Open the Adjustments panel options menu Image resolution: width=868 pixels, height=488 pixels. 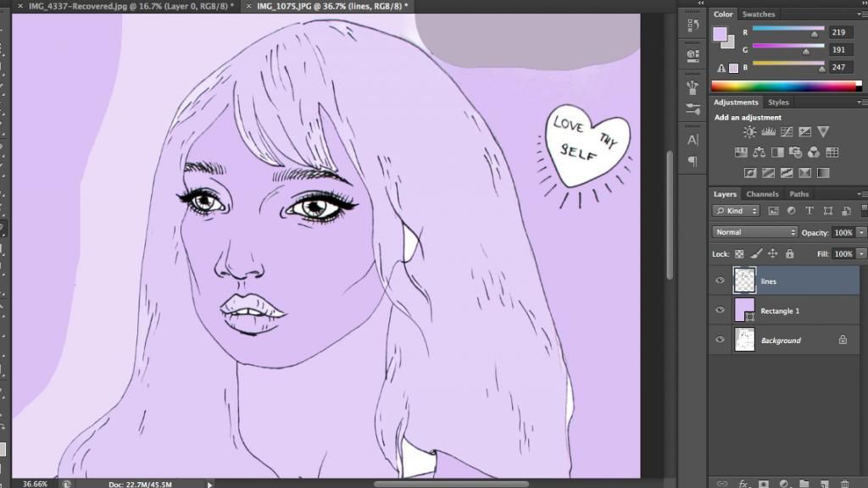(x=862, y=103)
